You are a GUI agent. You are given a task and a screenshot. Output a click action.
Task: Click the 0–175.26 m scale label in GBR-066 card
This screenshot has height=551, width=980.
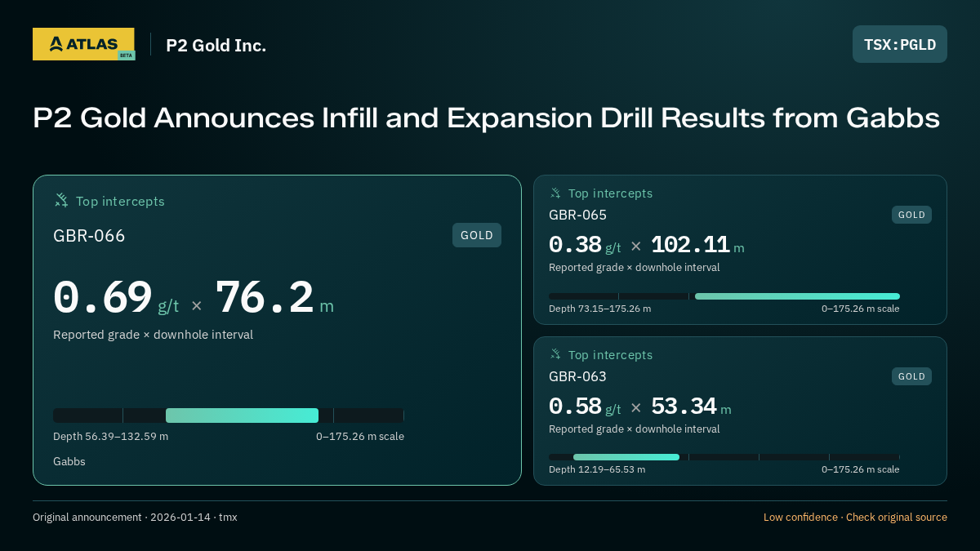tap(360, 437)
